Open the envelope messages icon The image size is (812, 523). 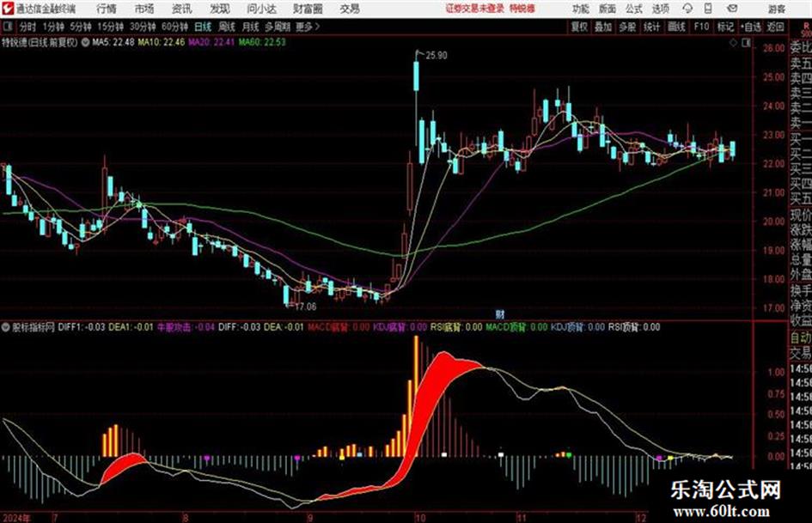[x=732, y=9]
